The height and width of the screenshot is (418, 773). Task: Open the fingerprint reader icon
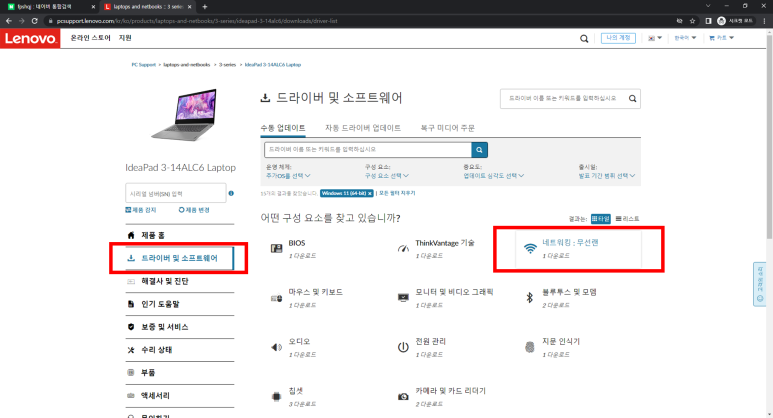point(530,347)
